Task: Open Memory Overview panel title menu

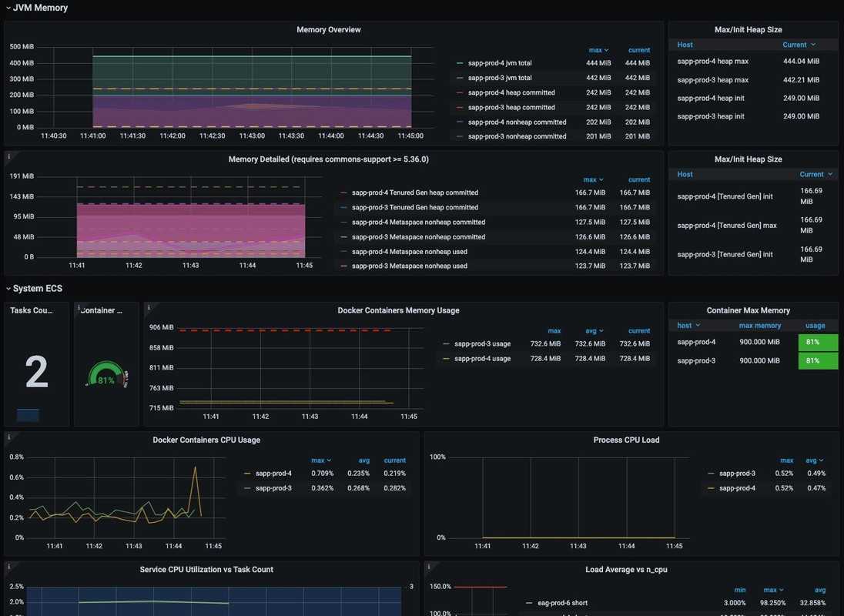Action: [x=329, y=30]
